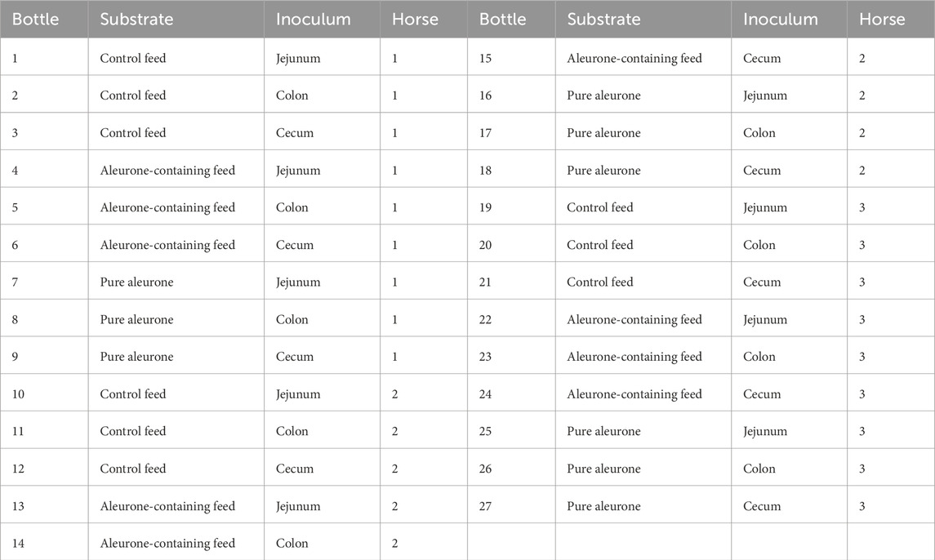Screen dimensions: 935x560
Task: Click the substrate cell for bottle 4
Action: 167,171
